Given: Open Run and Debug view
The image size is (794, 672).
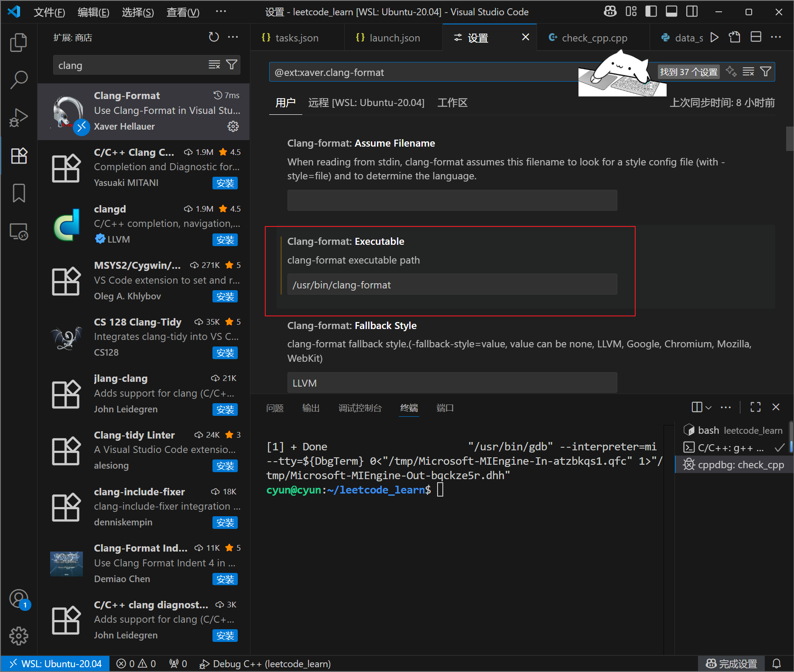Looking at the screenshot, I should (18, 118).
